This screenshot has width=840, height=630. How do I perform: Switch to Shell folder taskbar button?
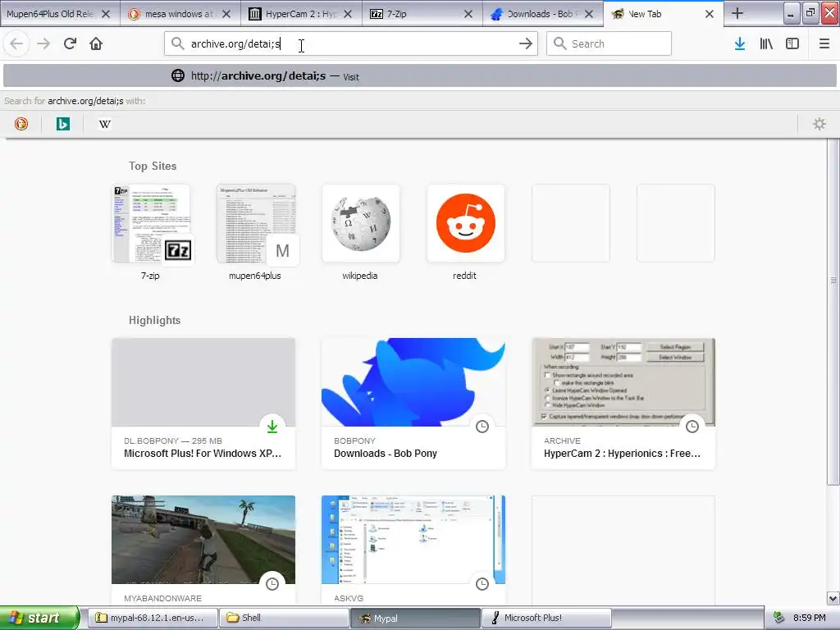click(284, 618)
